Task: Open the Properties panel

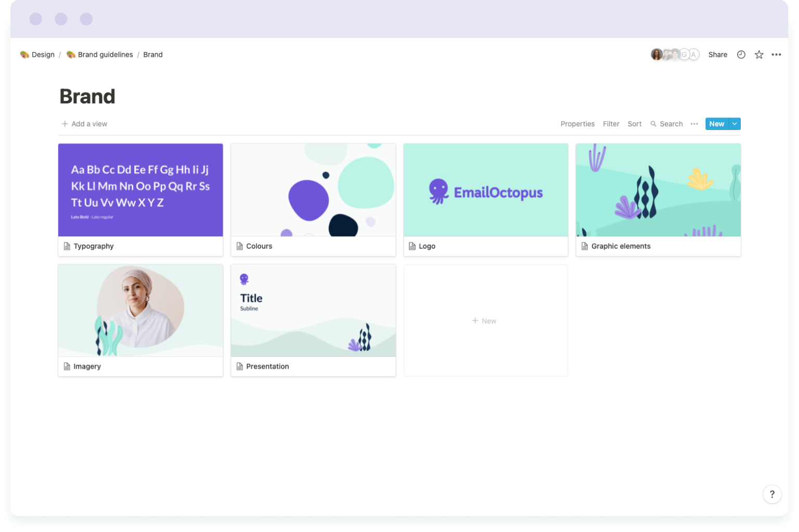Action: pyautogui.click(x=577, y=124)
